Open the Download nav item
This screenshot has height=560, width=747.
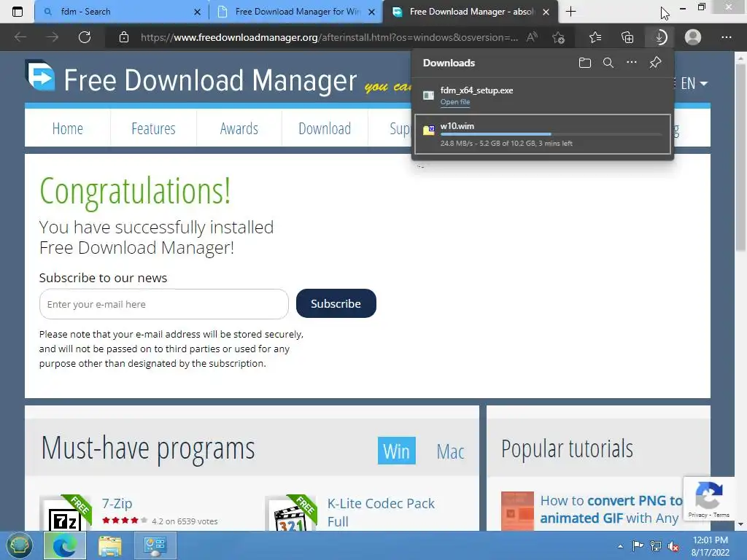(325, 128)
